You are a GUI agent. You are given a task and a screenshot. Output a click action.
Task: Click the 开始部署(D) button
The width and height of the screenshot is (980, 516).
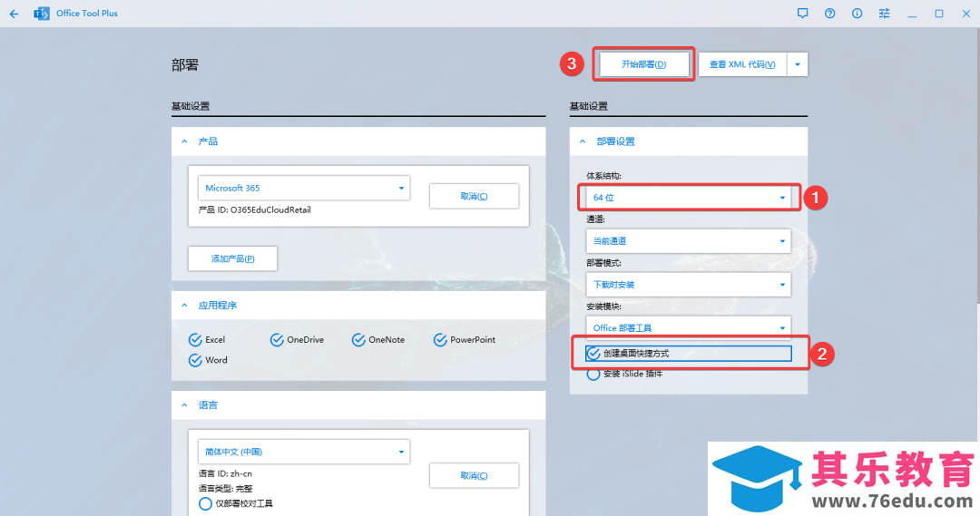(x=643, y=64)
